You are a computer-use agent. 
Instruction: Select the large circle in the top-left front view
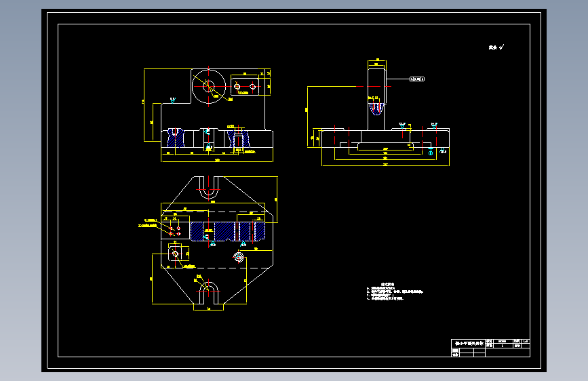click(x=209, y=86)
